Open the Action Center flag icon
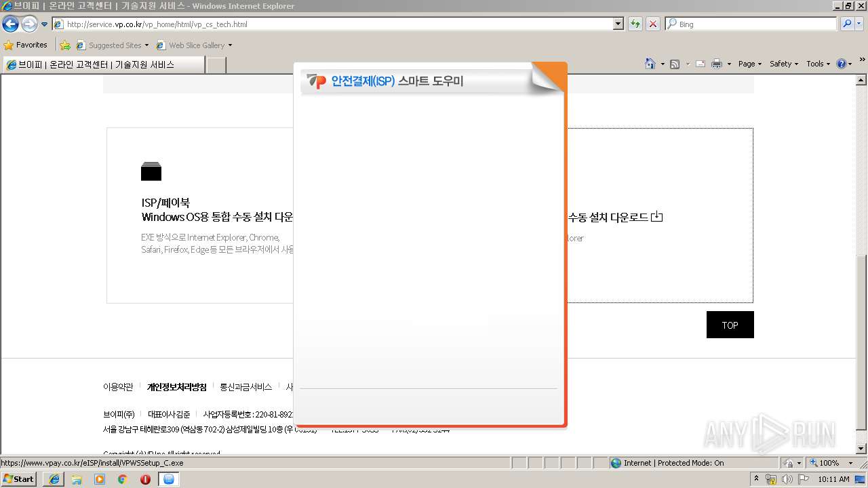Screen dimensions: 868x488 pos(802,479)
